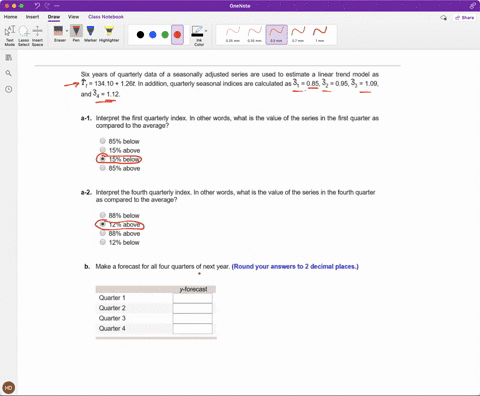Select the '85% above' radio option
Viewport: 480px width, 396px height.
[x=103, y=168]
